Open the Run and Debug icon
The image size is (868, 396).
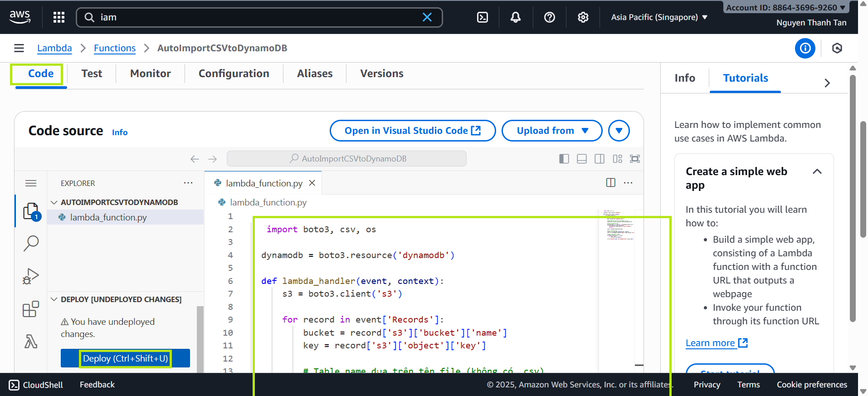(x=31, y=276)
